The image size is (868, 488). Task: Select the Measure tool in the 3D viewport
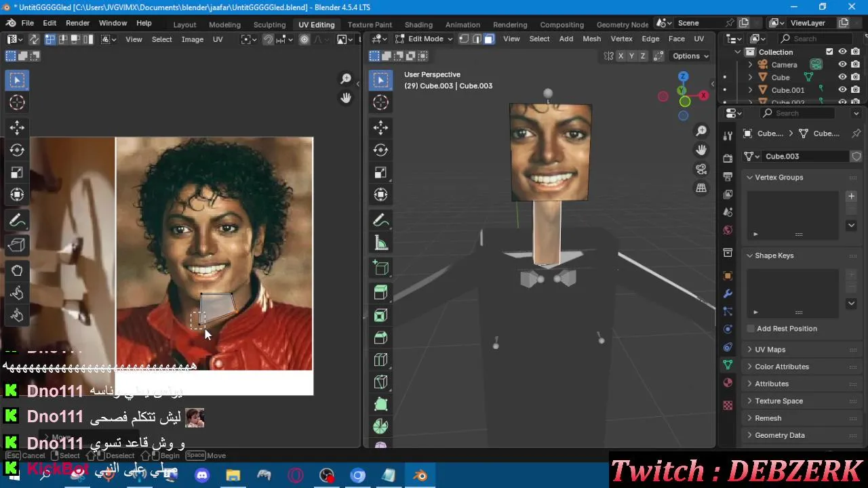[380, 243]
